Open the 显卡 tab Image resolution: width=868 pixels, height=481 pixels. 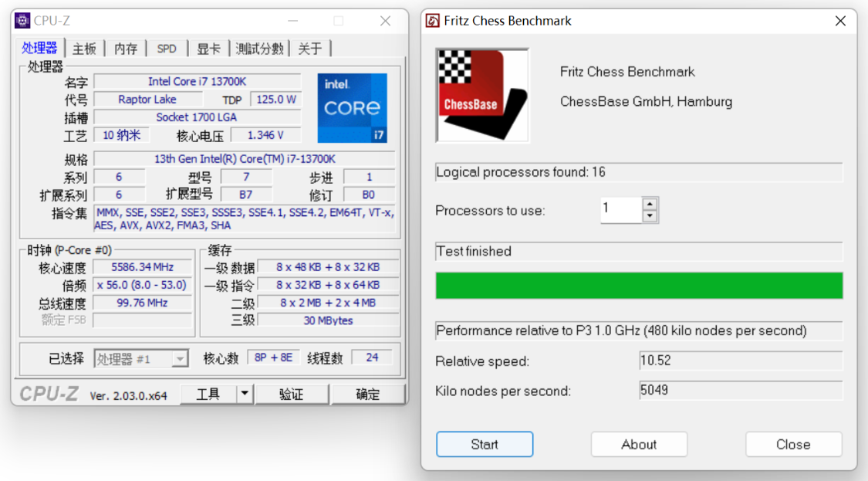[x=208, y=49]
